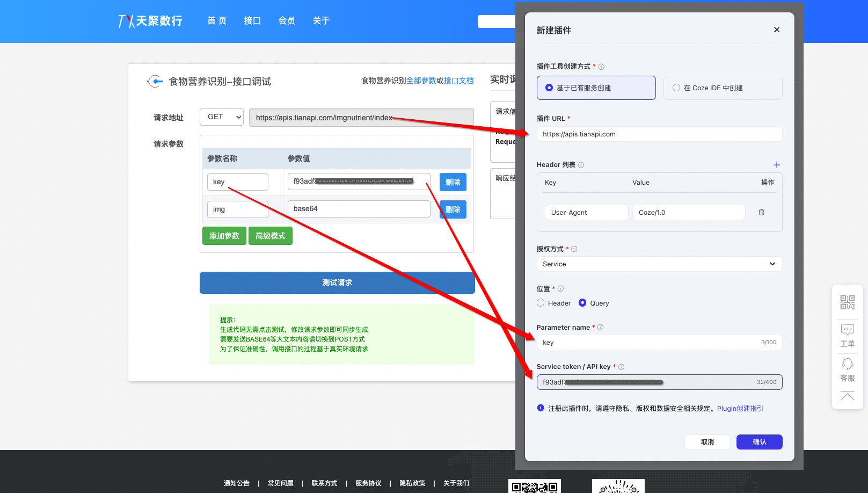Focus the key parameter name field
The image size is (868, 493).
237,182
